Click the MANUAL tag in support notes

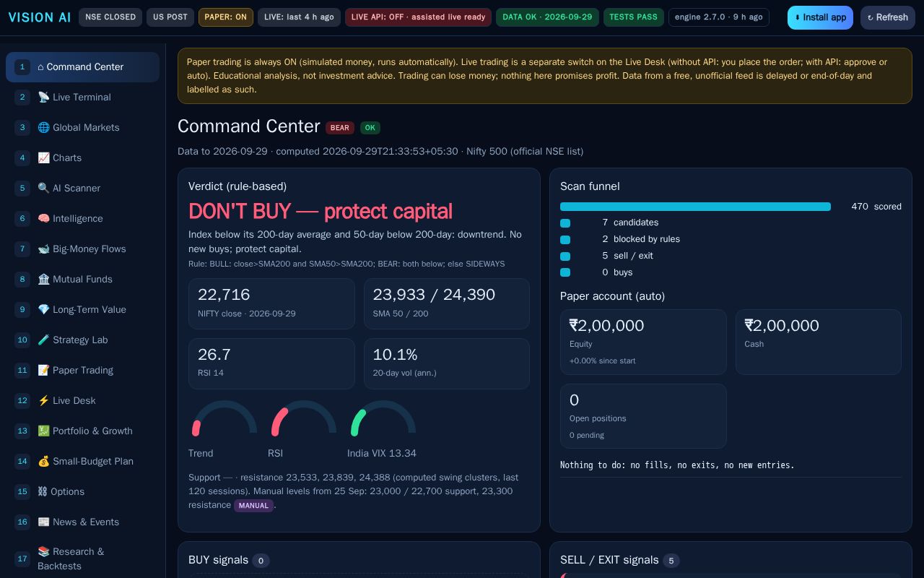[253, 506]
